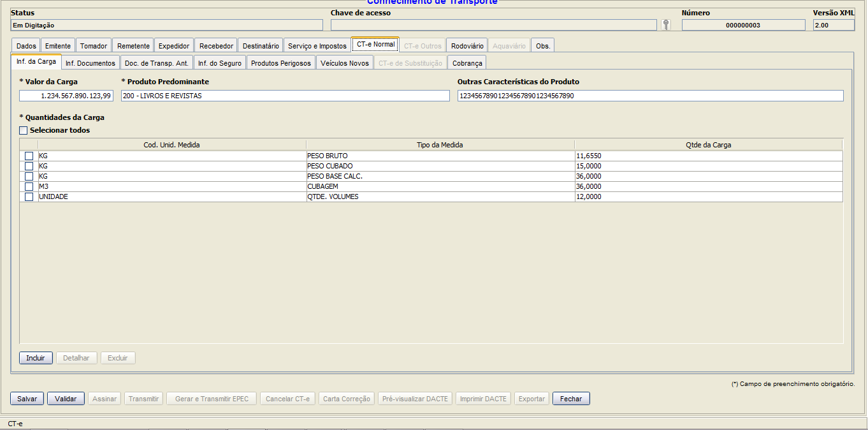Enable the Selecionar todos checkbox
868x430 pixels.
[x=24, y=130]
